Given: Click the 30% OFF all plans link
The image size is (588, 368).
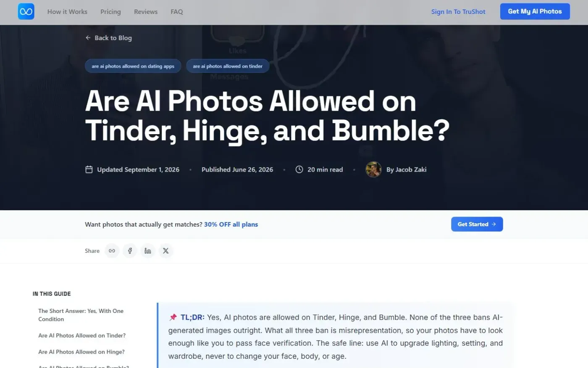Looking at the screenshot, I should 231,225.
